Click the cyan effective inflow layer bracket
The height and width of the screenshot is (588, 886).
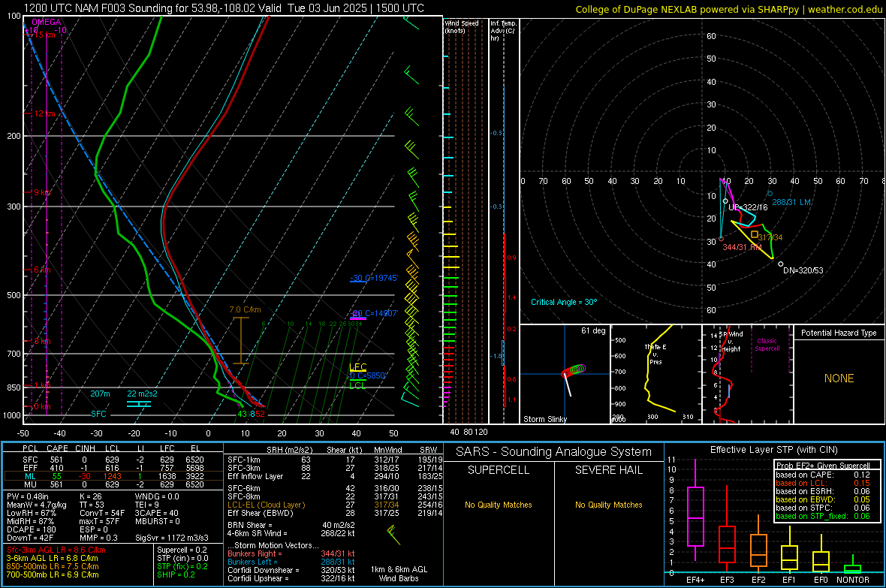point(139,404)
